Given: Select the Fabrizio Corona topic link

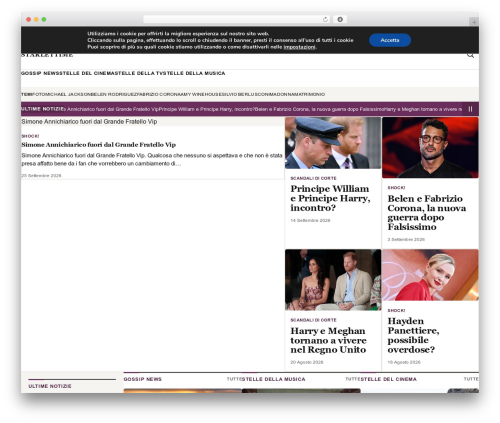Looking at the screenshot, I should point(158,94).
